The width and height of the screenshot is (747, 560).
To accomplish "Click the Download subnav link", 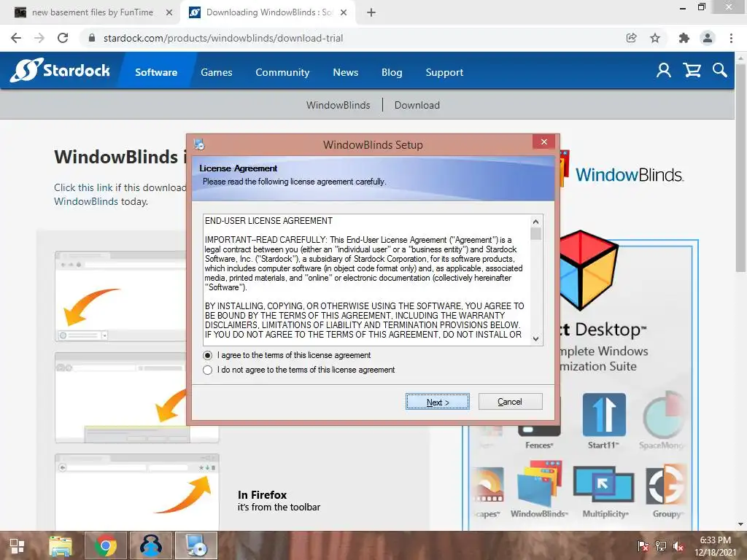I will tap(417, 105).
